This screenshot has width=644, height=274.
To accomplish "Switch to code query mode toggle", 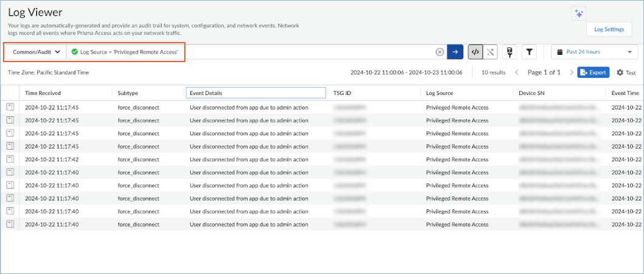I will pyautogui.click(x=476, y=52).
